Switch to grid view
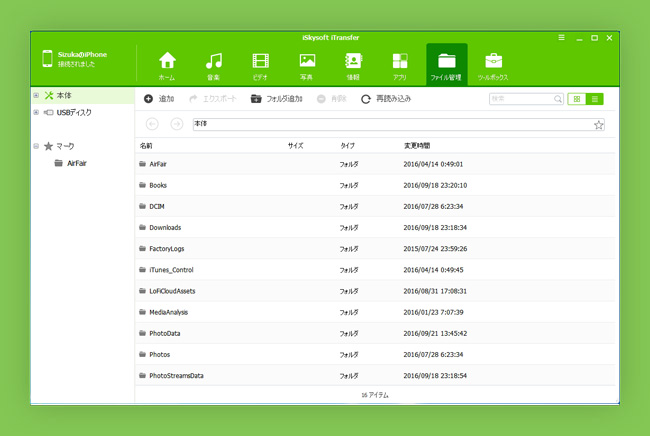Screen dimensions: 650x436 tap(577, 99)
